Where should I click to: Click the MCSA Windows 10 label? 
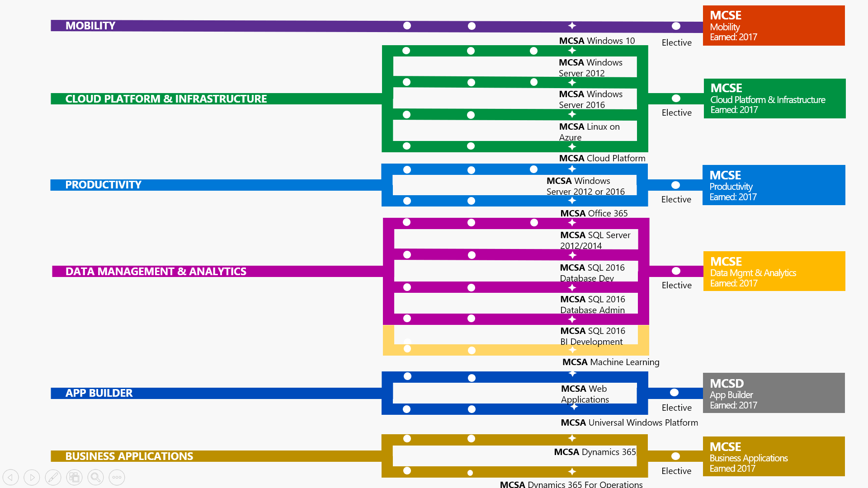tap(597, 41)
